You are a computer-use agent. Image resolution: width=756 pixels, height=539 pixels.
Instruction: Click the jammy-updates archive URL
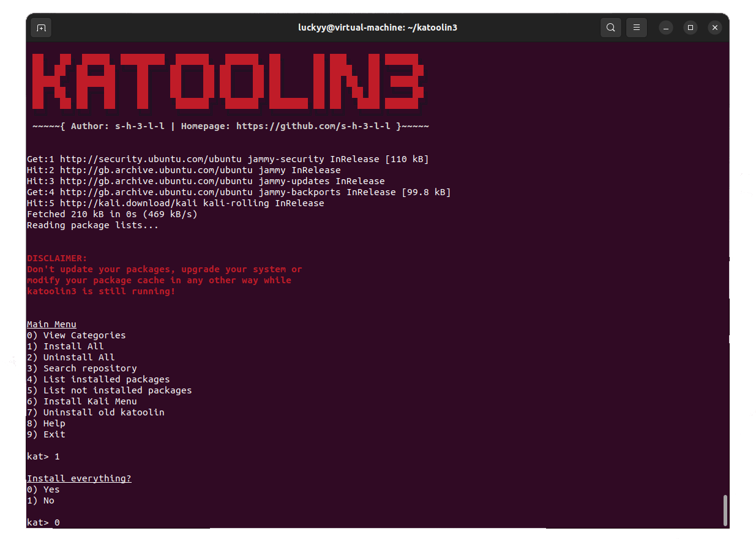[156, 181]
